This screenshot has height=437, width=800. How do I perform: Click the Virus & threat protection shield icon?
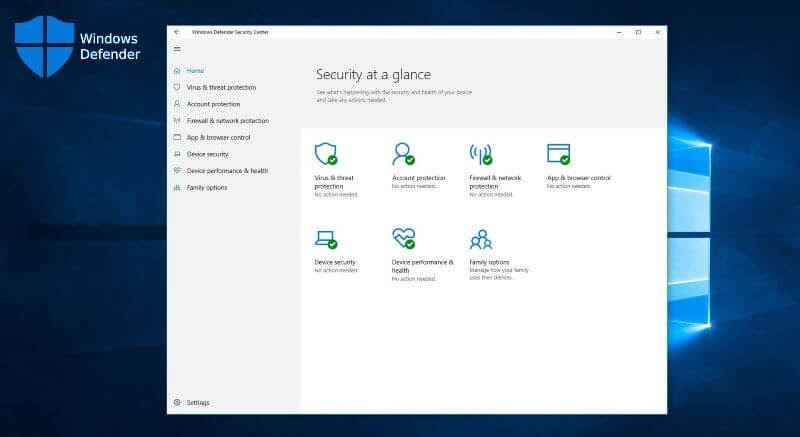(325, 153)
